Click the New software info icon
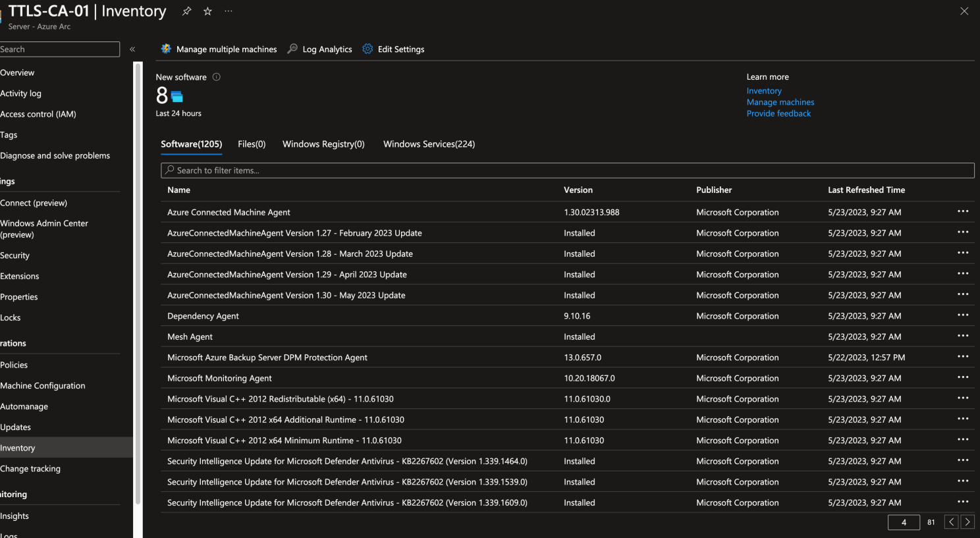980x538 pixels. pos(216,77)
